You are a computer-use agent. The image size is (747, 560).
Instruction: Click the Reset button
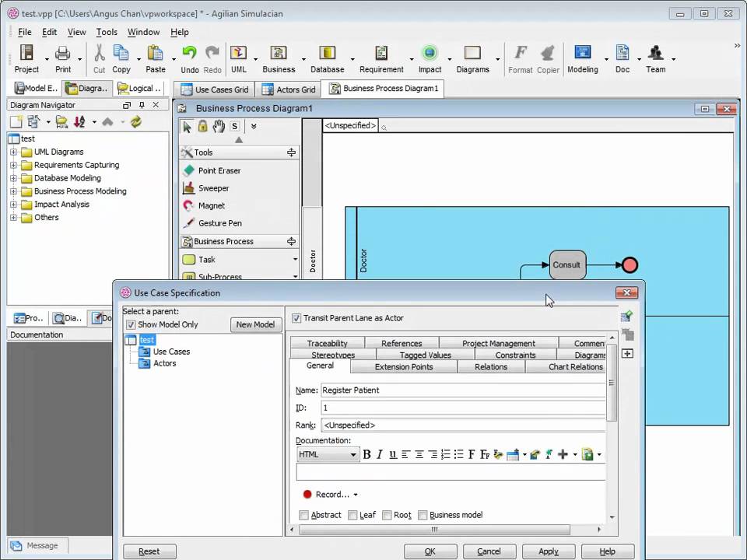pos(149,551)
